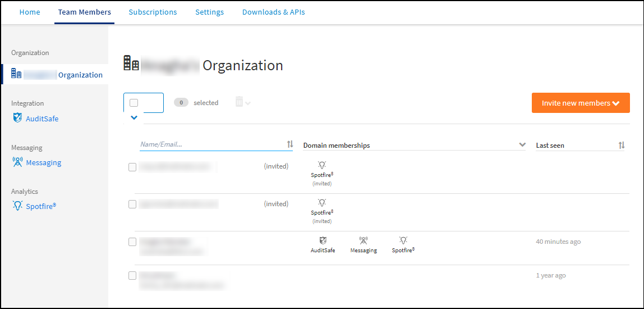Switch to the Downloads & APIs tab
This screenshot has width=644, height=309.
pyautogui.click(x=273, y=12)
